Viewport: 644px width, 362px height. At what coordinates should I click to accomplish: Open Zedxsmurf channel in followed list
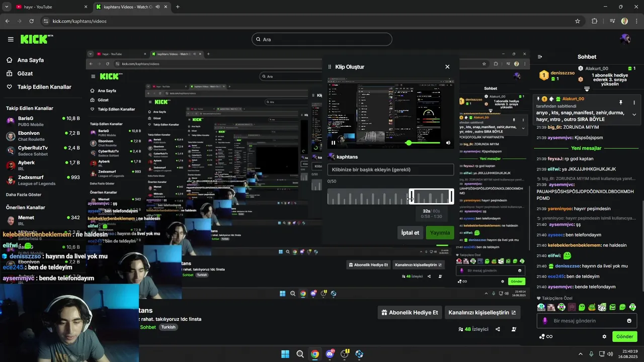coord(42,180)
